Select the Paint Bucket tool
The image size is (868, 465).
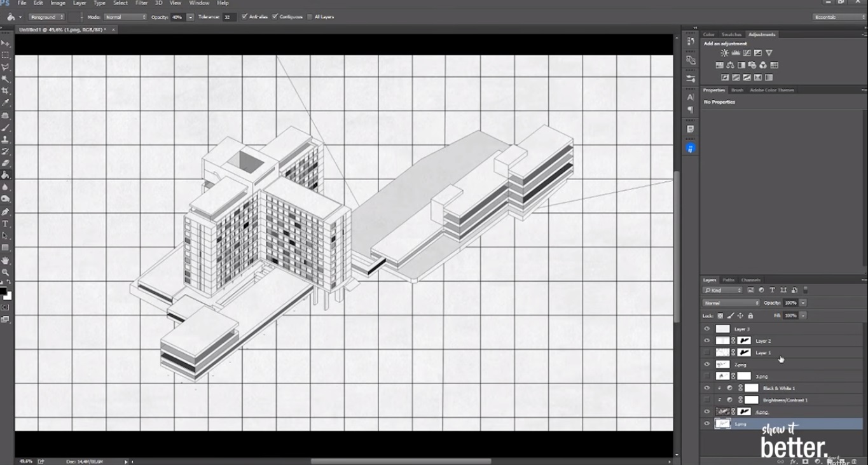click(x=6, y=174)
